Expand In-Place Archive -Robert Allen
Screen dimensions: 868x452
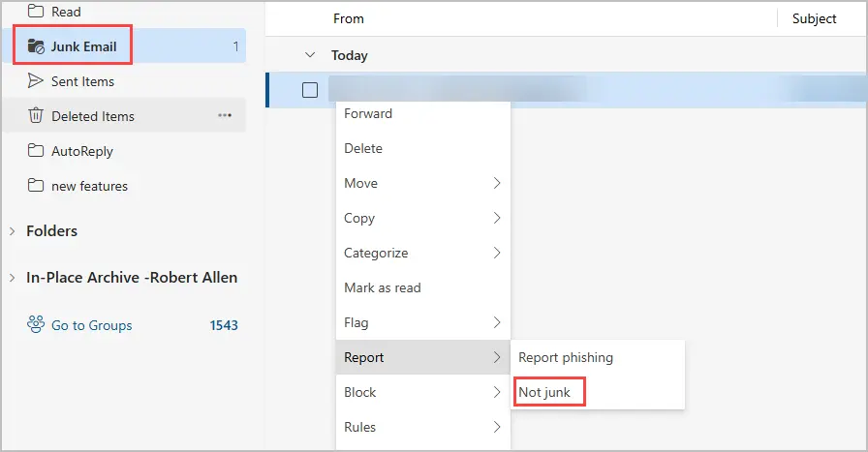(x=12, y=278)
